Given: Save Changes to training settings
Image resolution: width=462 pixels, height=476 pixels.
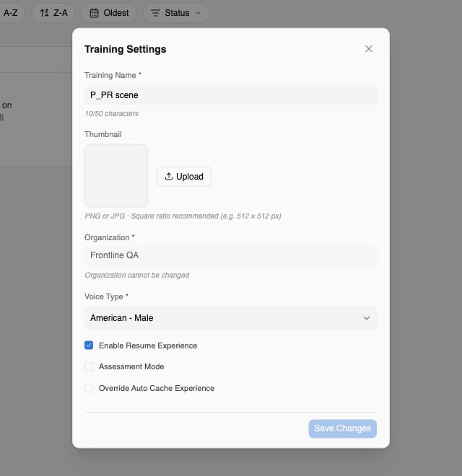Looking at the screenshot, I should [343, 428].
